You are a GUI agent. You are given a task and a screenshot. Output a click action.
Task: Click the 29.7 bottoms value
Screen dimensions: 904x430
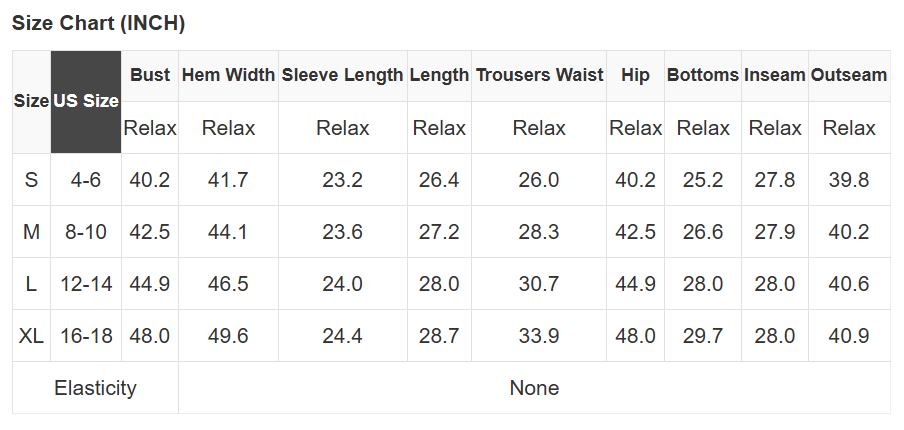coord(703,336)
